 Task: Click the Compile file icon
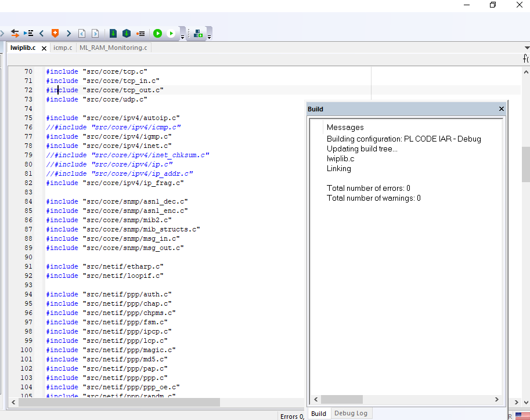[x=113, y=33]
